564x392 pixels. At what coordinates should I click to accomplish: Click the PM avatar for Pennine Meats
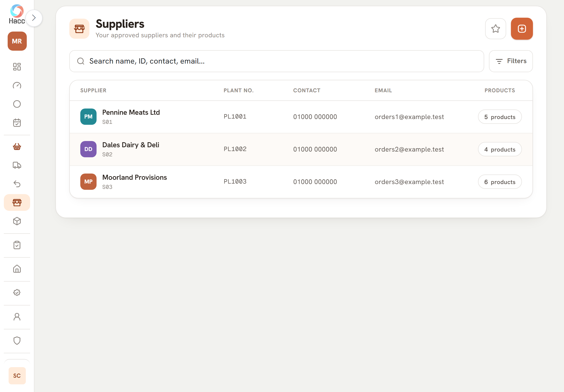click(x=88, y=117)
